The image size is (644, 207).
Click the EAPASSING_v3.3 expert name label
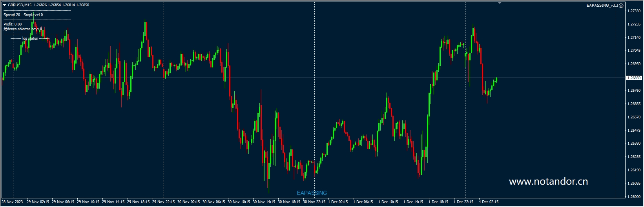tap(602, 5)
